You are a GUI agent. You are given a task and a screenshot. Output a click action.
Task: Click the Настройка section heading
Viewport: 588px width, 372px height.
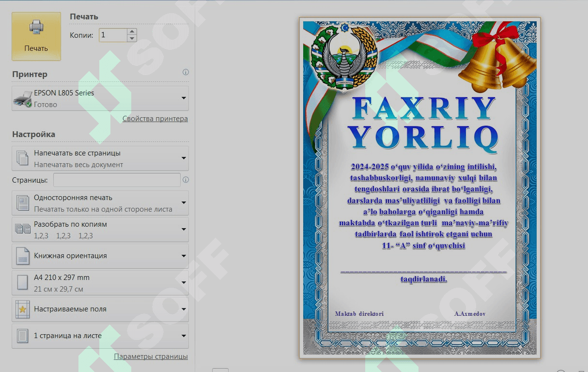click(x=33, y=134)
